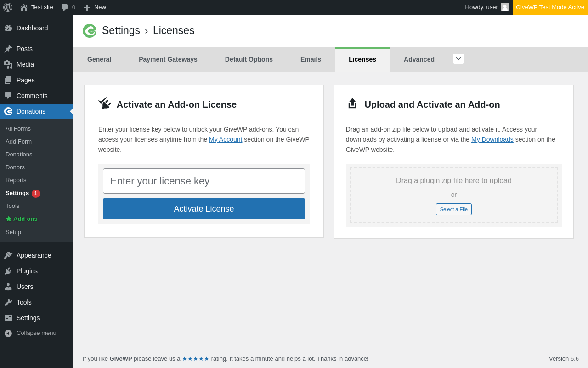This screenshot has width=588, height=368.
Task: Click the Media icon in sidebar
Action: (x=8, y=64)
